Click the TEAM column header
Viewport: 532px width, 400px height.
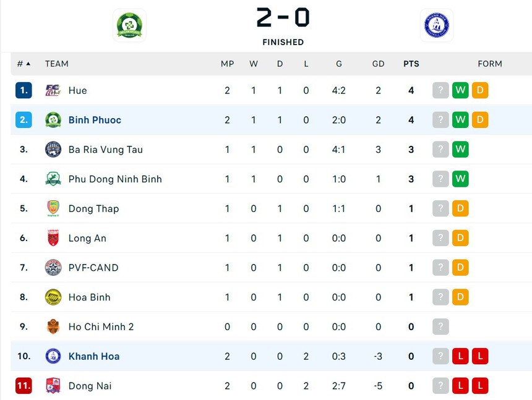point(56,64)
